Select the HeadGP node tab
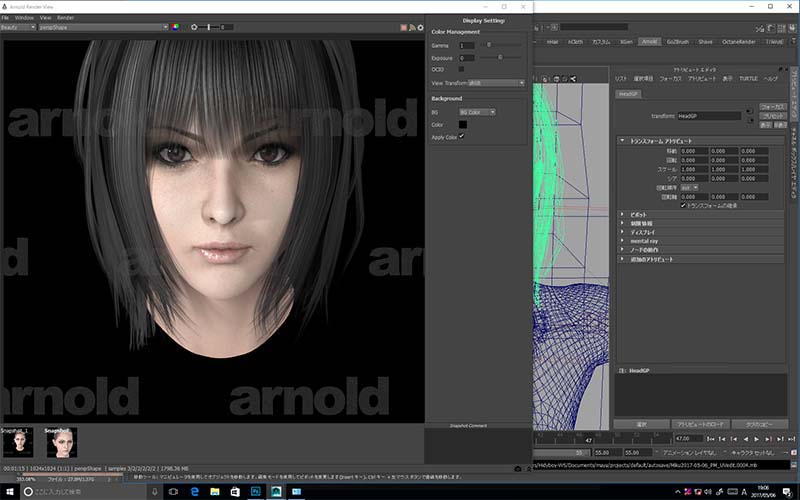 pos(629,94)
